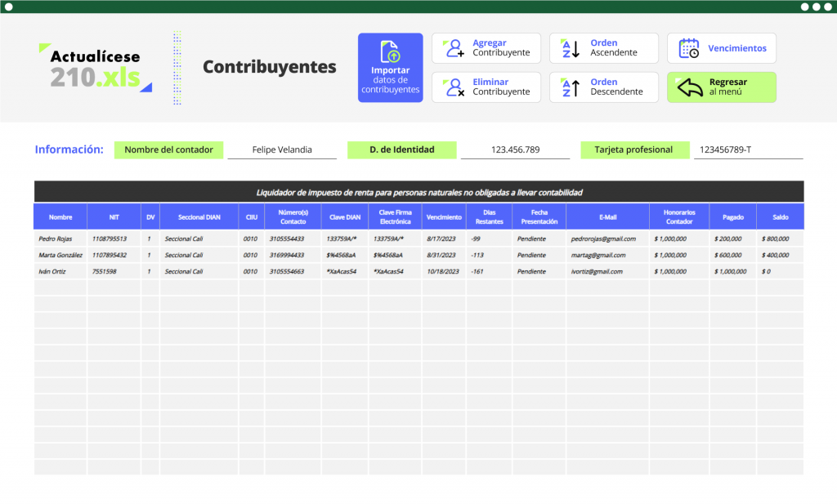Click the Agregar Contribuyente label
Screen dimensions: 837x504
pos(501,47)
